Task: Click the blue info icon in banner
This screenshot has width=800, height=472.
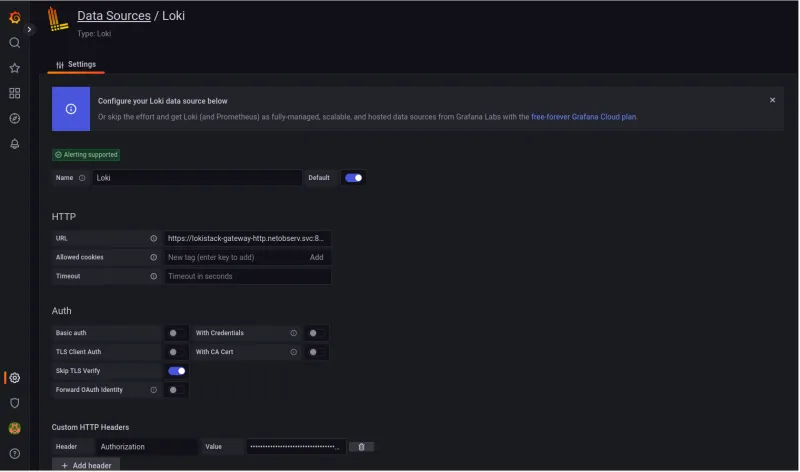Action: pos(71,109)
